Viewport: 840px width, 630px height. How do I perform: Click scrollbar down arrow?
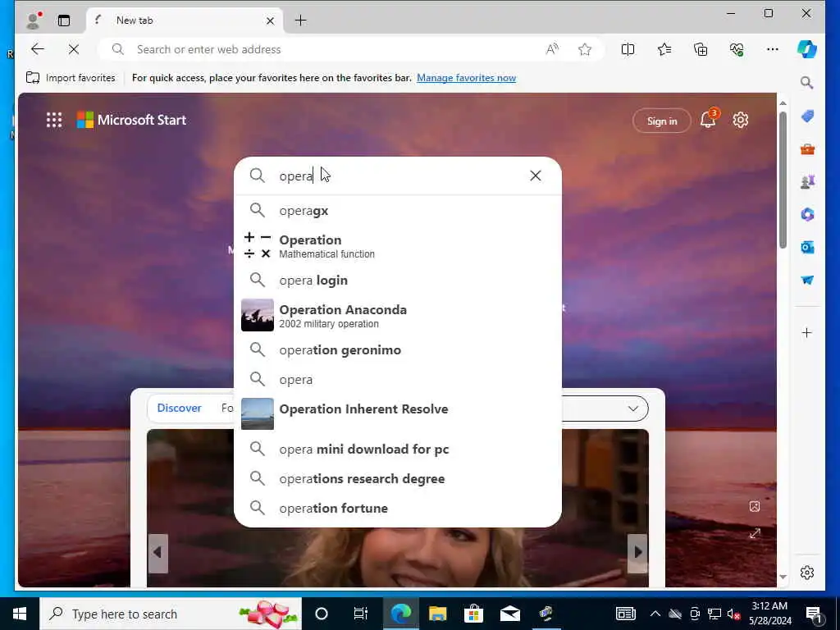click(x=783, y=577)
